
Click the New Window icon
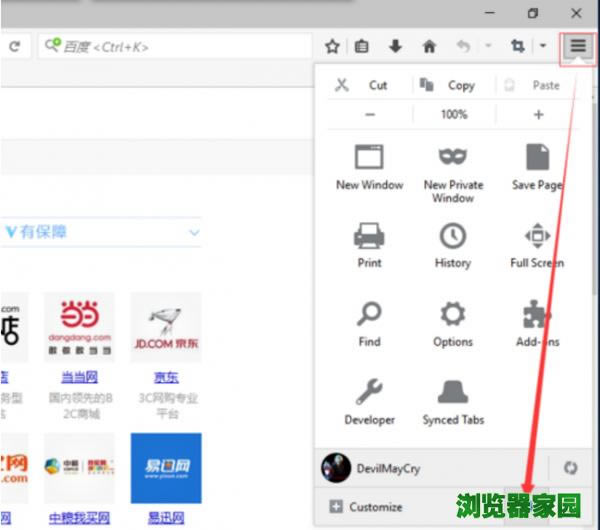(x=369, y=158)
